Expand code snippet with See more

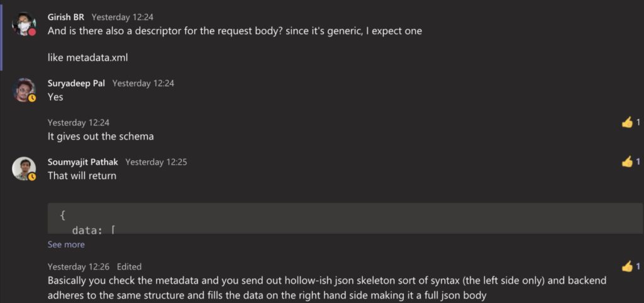pyautogui.click(x=66, y=245)
